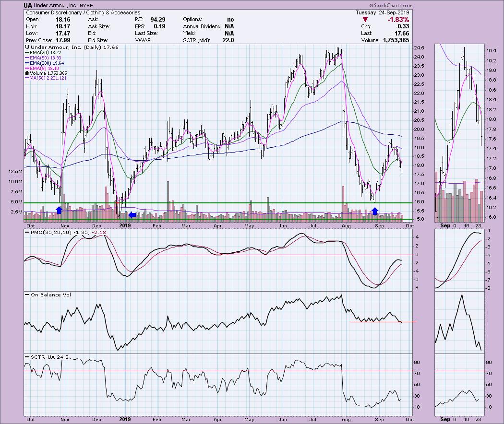Click the 'Last Size:' field label
Viewport: 504px width, 424px height.
point(146,34)
